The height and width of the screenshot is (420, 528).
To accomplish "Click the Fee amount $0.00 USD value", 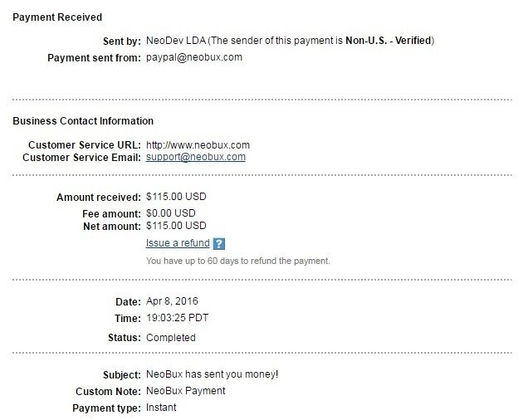I will 171,213.
